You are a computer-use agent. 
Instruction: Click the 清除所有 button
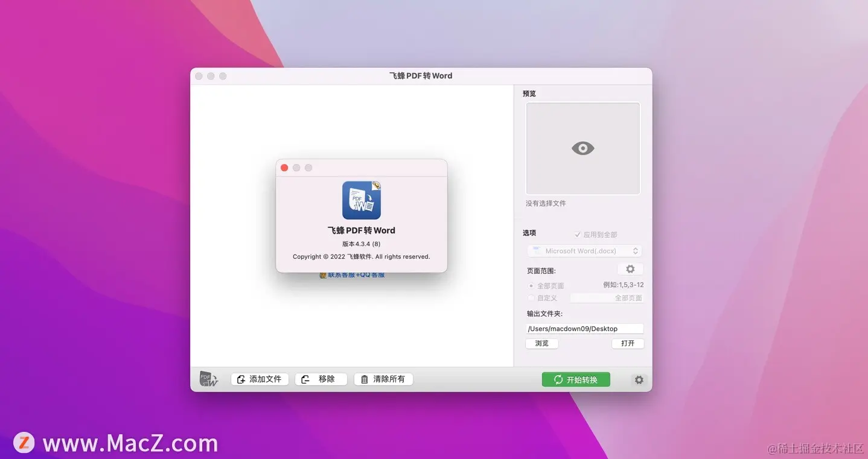(x=383, y=379)
